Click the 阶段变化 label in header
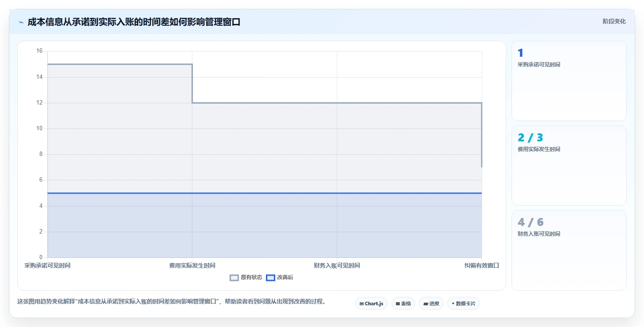 point(614,21)
